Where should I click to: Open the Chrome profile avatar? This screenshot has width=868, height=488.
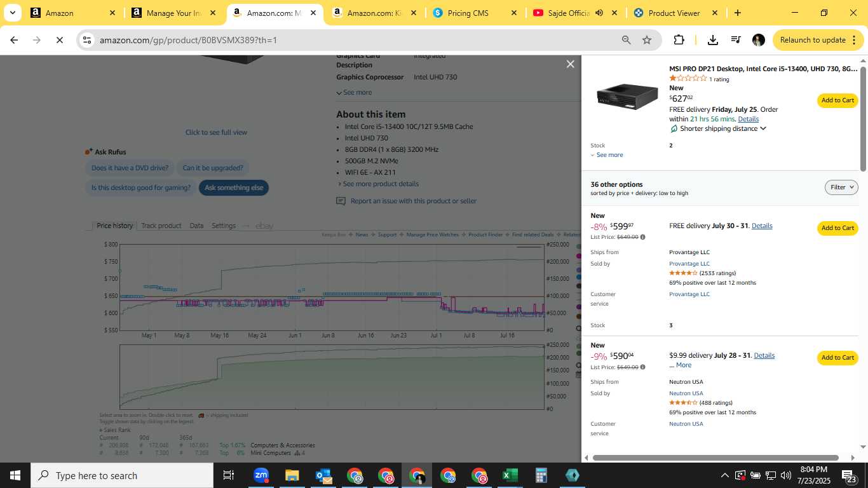click(x=758, y=40)
